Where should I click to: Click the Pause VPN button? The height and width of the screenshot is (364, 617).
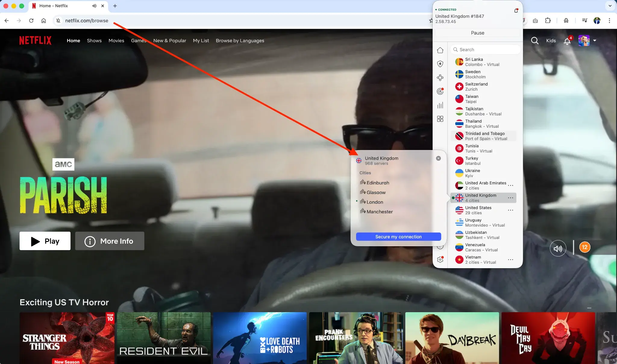click(x=478, y=33)
